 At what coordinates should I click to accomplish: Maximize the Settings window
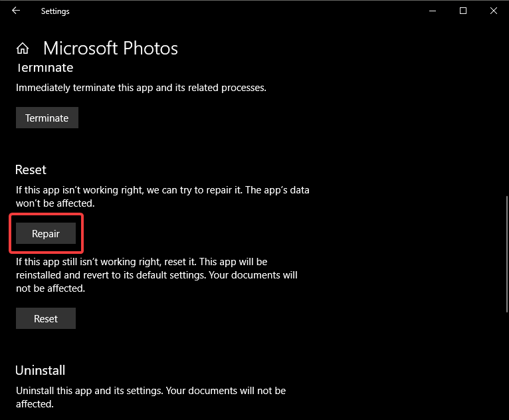point(463,11)
